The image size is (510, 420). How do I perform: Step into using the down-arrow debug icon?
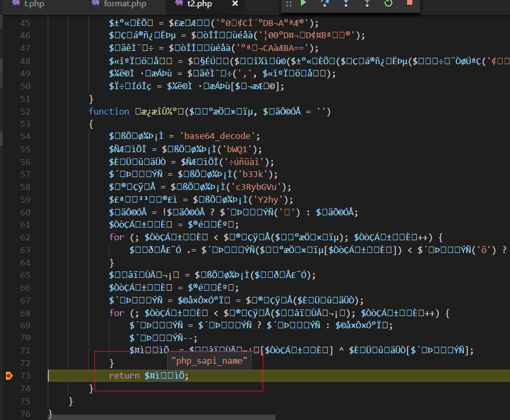point(346,3)
